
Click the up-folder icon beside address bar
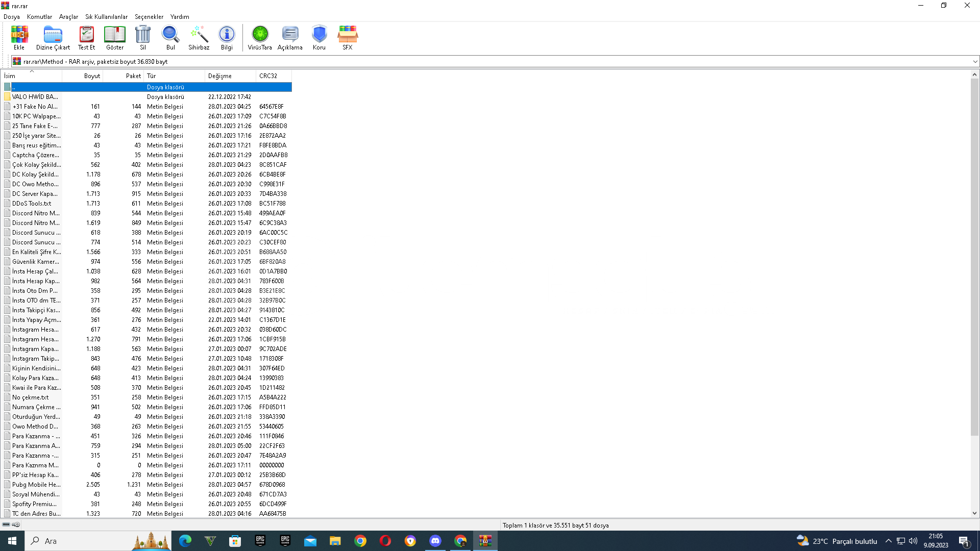tap(17, 61)
